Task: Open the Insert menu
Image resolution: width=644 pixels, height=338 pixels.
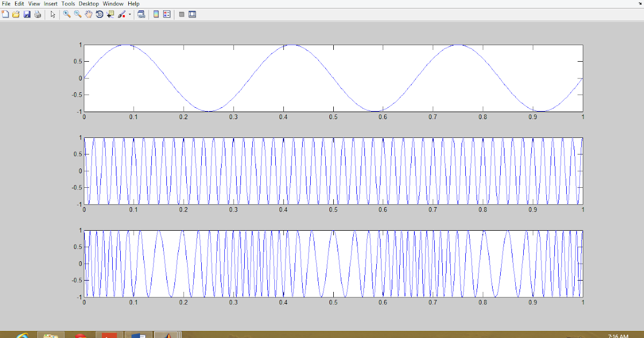Action: click(50, 3)
